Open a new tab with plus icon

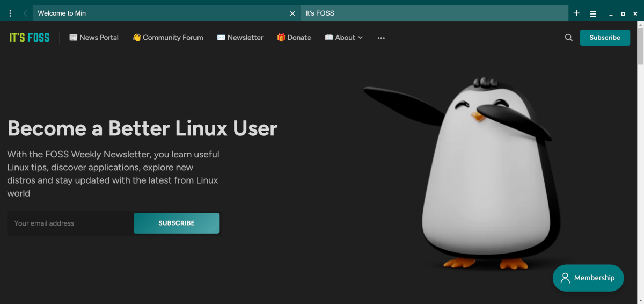point(576,13)
